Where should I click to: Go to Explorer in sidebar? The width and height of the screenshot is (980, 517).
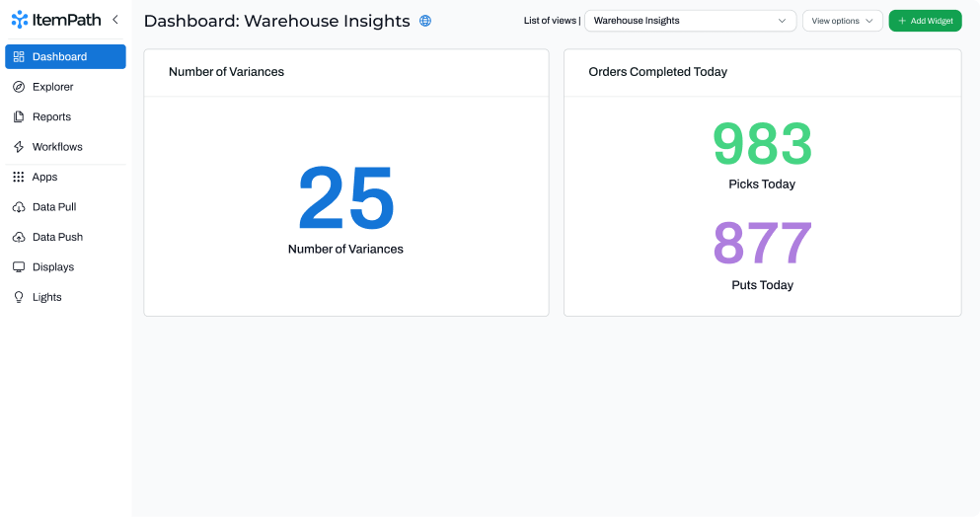pos(65,87)
